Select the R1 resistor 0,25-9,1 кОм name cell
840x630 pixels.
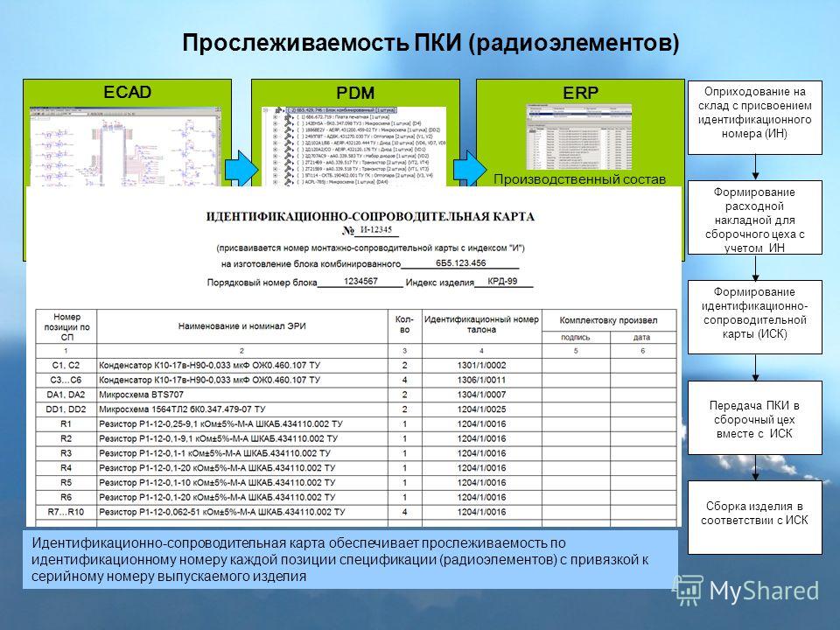(x=242, y=423)
